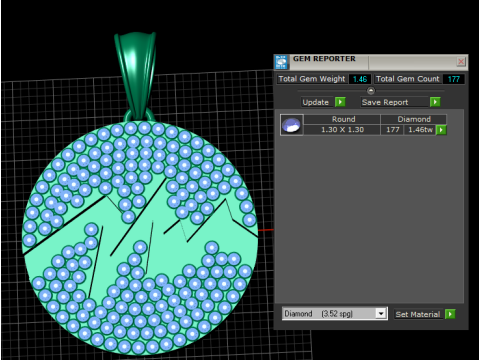Image resolution: width=480 pixels, height=360 pixels.
Task: Click the Round column header
Action: 343,119
